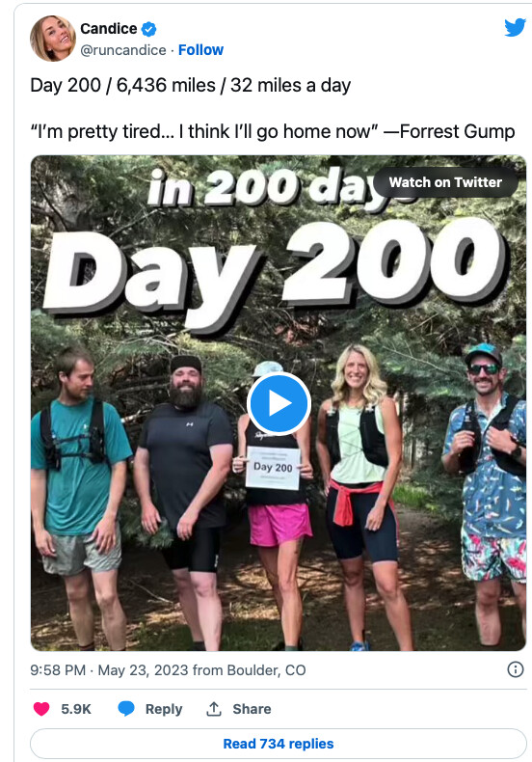Viewport: 532px width, 762px height.
Task: Play the Day 200 video
Action: (279, 403)
